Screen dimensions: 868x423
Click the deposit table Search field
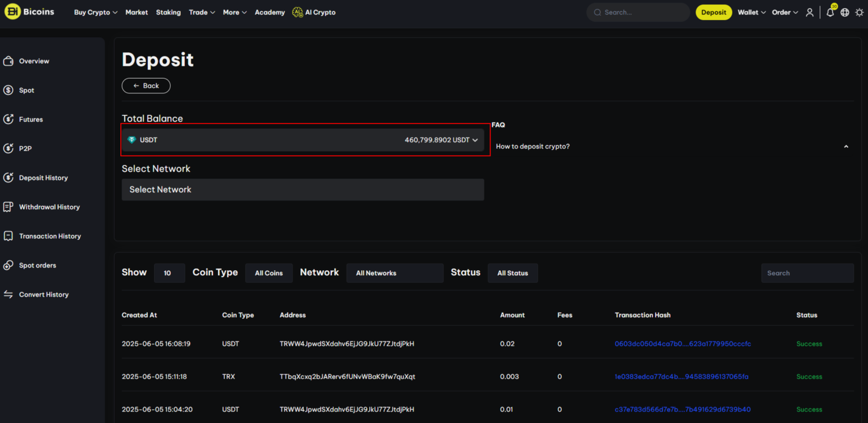point(807,273)
